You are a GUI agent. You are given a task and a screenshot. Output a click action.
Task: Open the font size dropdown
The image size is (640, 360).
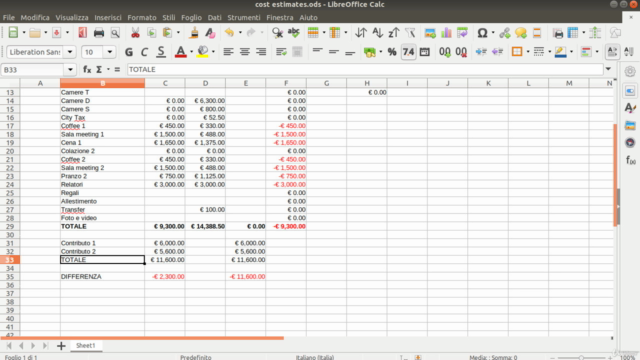click(x=109, y=52)
